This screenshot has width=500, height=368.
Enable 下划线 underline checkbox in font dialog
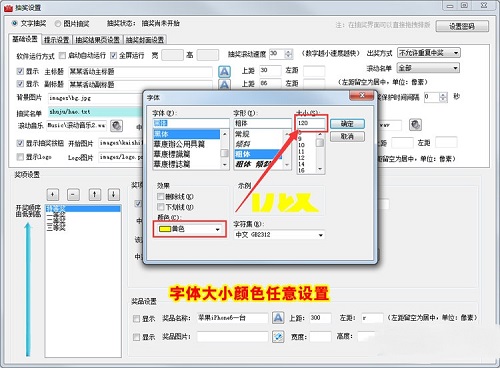(x=161, y=207)
